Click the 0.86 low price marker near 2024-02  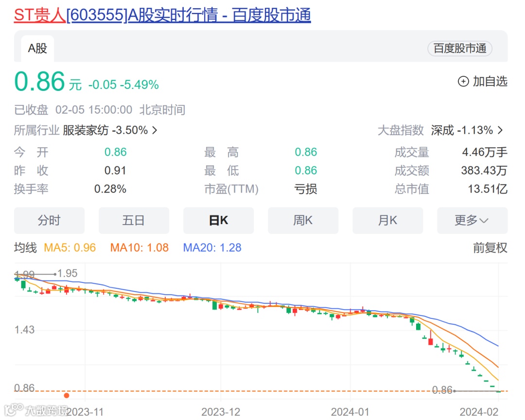[442, 390]
